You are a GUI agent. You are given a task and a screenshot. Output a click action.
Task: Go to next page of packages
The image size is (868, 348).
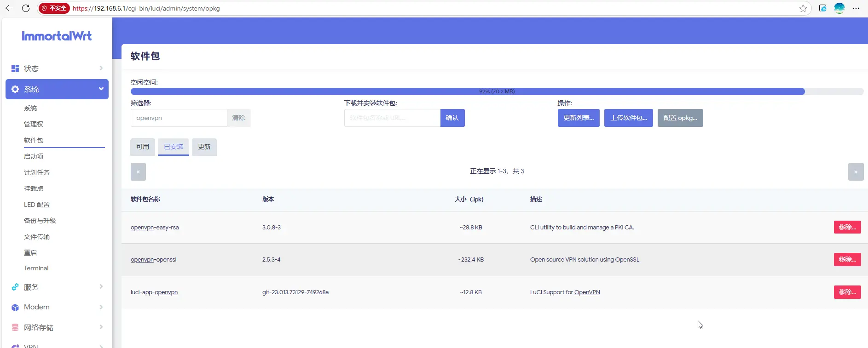click(856, 171)
